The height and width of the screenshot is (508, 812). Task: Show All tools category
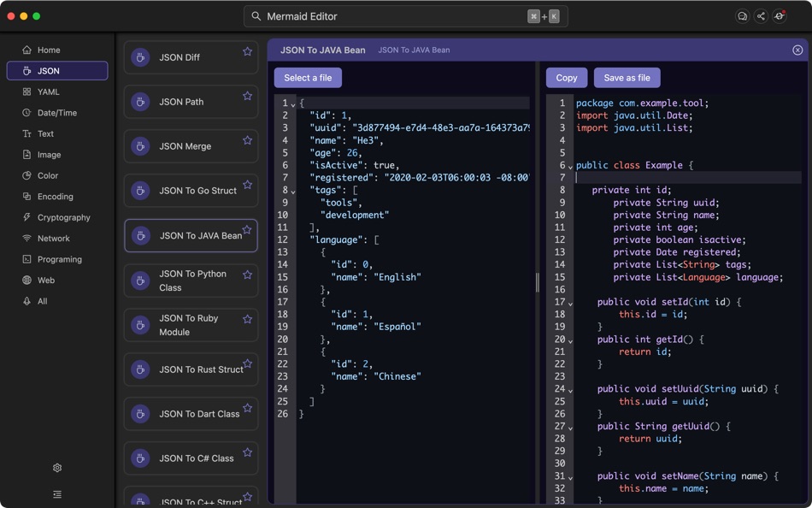[57, 301]
